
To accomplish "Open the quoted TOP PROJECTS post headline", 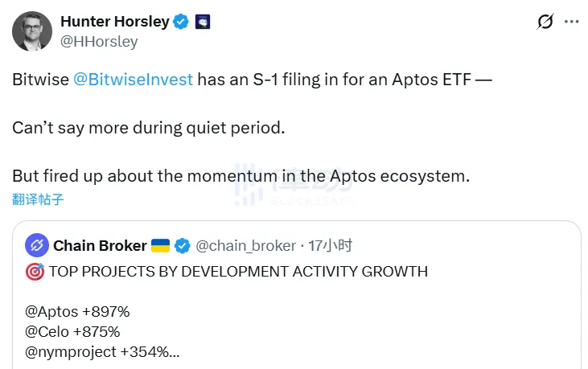I will coord(238,272).
